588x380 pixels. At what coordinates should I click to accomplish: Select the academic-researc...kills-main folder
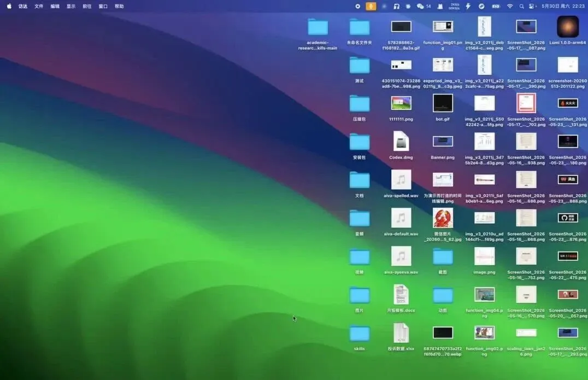tap(317, 27)
